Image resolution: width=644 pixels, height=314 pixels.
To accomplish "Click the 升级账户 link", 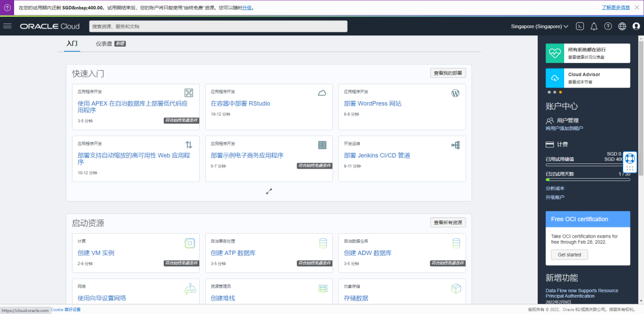I will tap(555, 197).
